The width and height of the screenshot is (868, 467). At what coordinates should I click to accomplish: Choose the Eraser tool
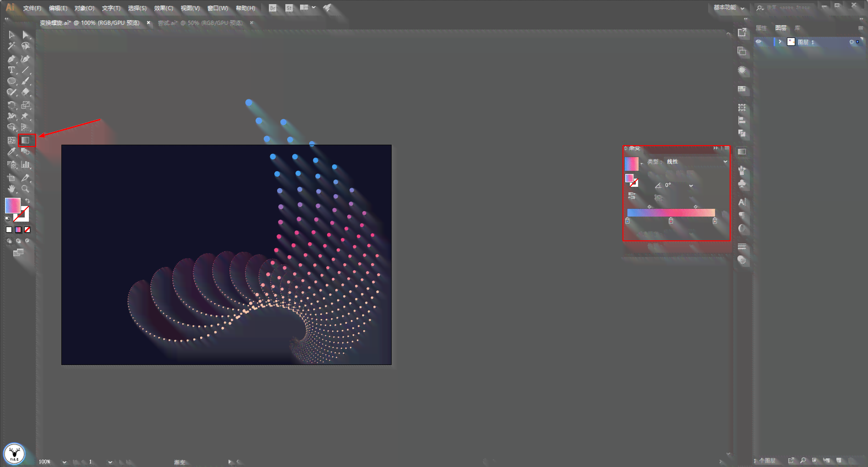26,92
